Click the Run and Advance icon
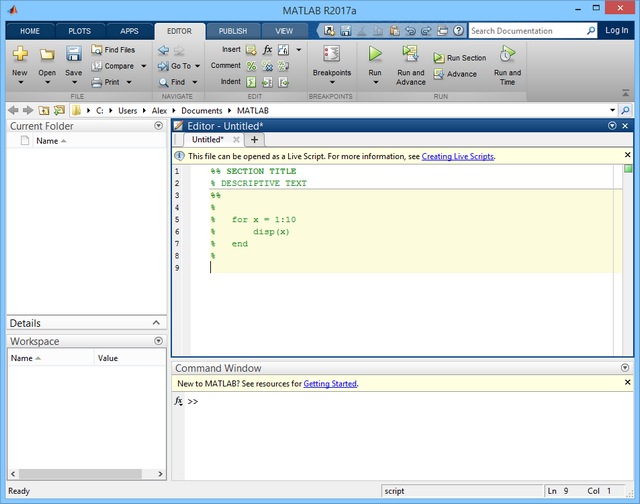The height and width of the screenshot is (504, 640). point(410,54)
